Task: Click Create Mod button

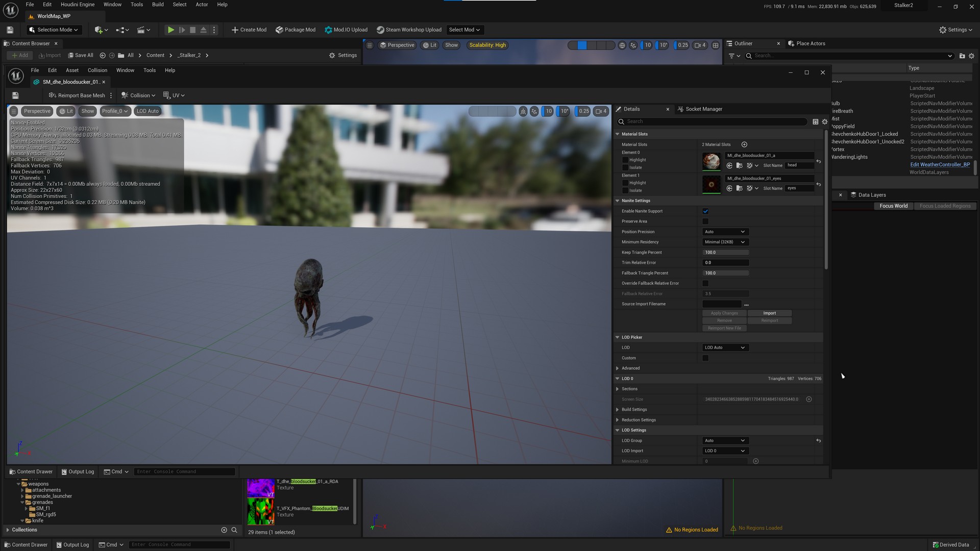Action: pyautogui.click(x=249, y=30)
